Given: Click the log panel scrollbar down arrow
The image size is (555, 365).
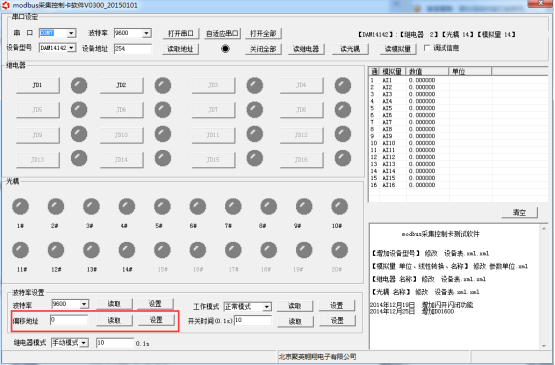Looking at the screenshot, I should click(x=544, y=346).
